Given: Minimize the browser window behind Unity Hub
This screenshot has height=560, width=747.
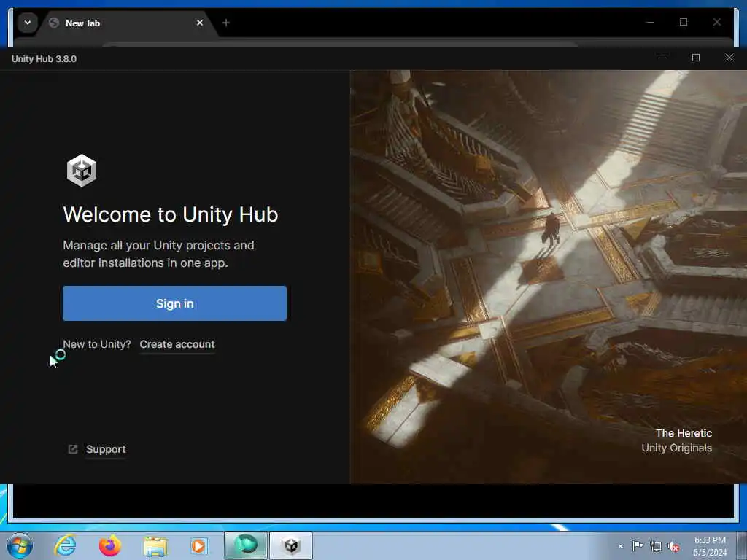Looking at the screenshot, I should pos(650,22).
